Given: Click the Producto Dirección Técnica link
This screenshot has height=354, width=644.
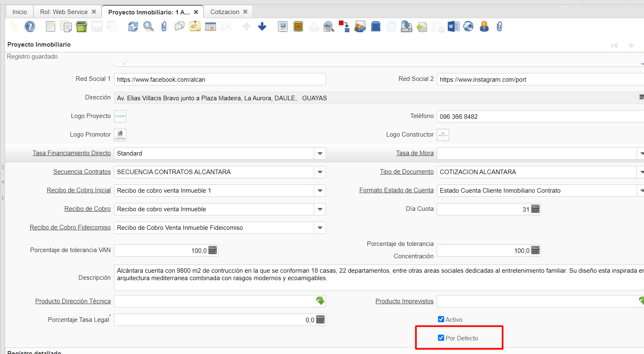Looking at the screenshot, I should 73,301.
